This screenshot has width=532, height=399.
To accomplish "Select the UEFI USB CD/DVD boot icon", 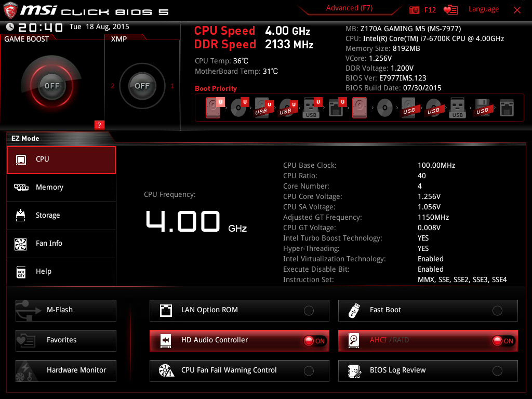I will point(288,108).
